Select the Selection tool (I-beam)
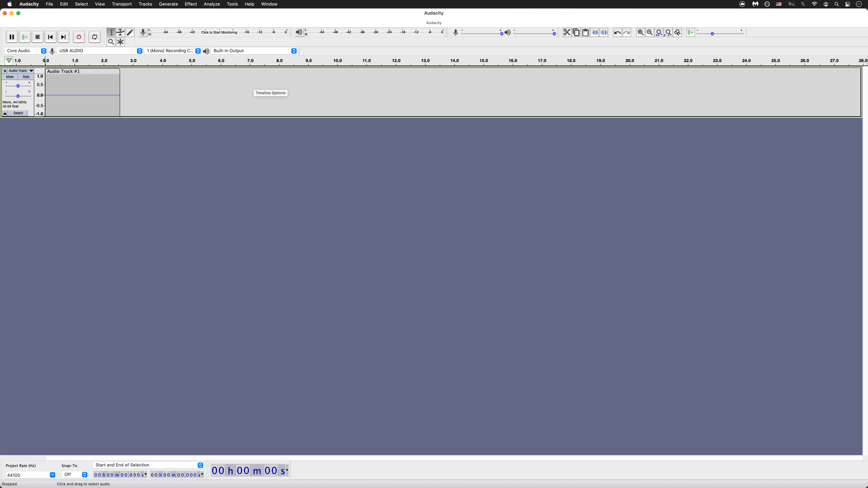 pyautogui.click(x=111, y=32)
